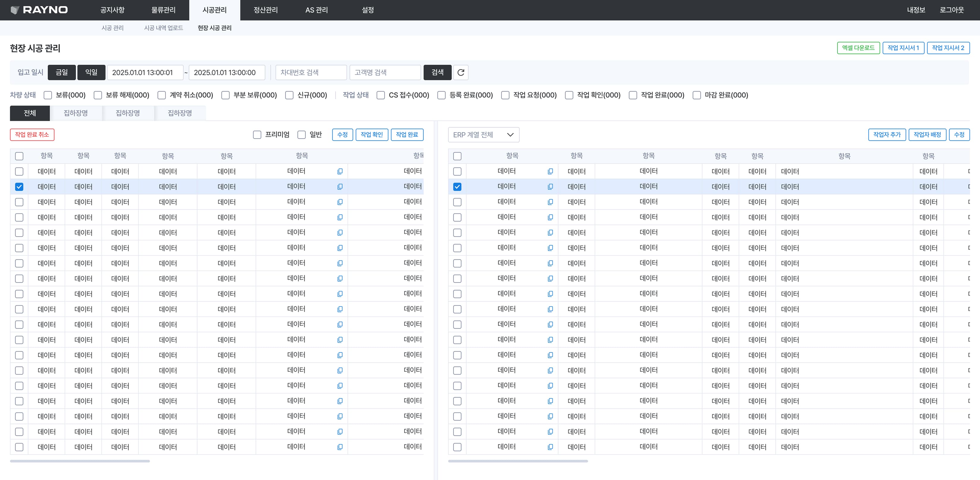Click left table horizontal scrollbar

pos(80,461)
